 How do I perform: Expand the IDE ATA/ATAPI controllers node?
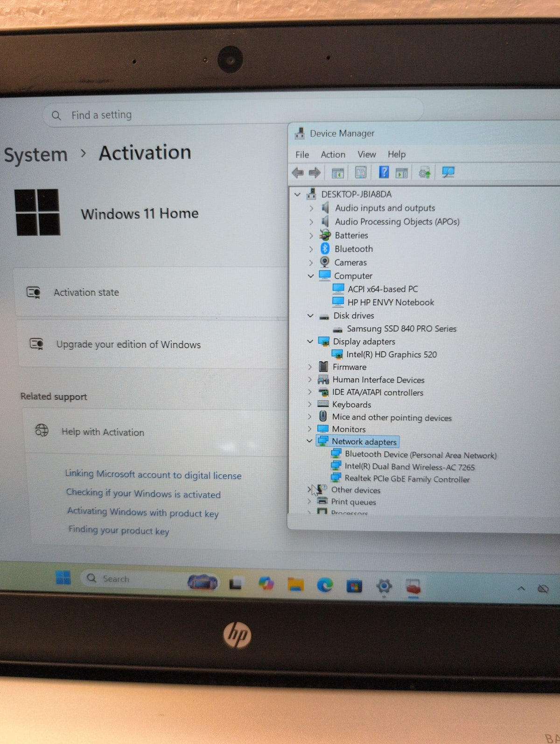pyautogui.click(x=309, y=392)
